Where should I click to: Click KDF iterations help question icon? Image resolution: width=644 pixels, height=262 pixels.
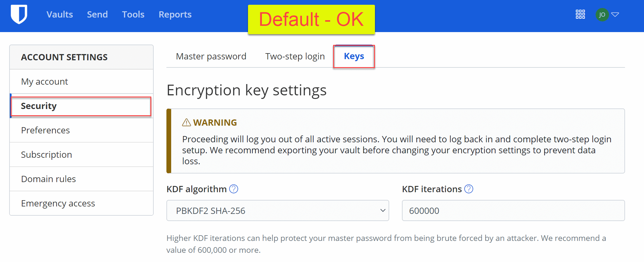[x=469, y=189]
